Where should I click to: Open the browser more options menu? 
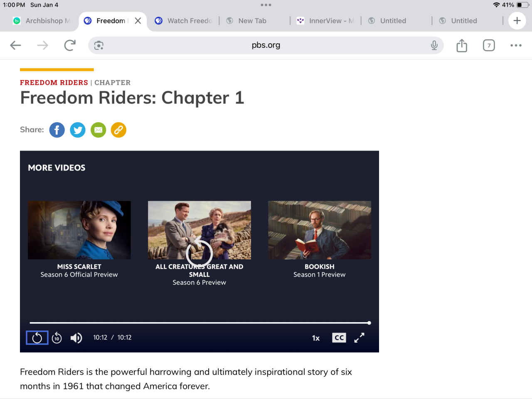click(516, 45)
